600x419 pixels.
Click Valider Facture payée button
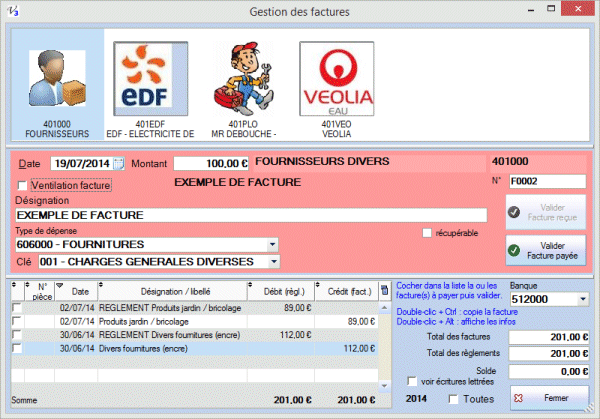point(546,250)
